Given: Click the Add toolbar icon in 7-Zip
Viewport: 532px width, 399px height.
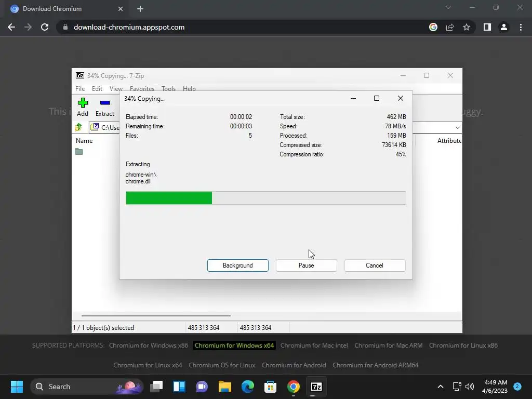Looking at the screenshot, I should [x=83, y=107].
